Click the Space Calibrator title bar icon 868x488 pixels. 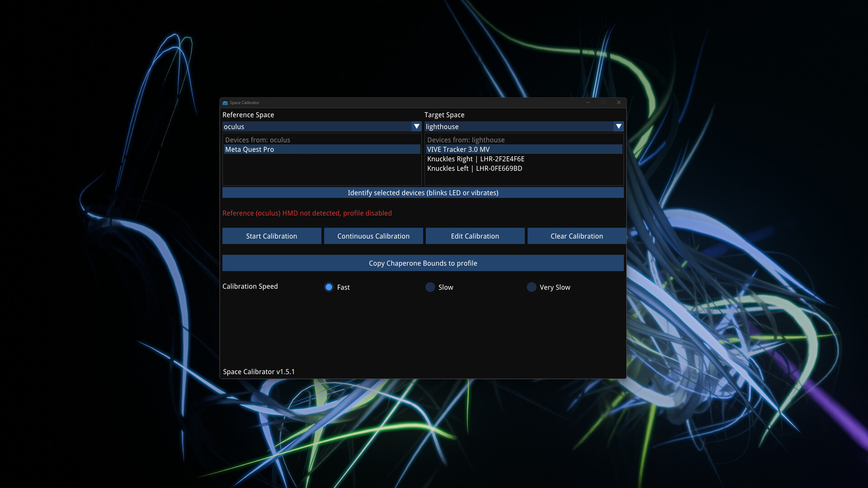click(224, 103)
